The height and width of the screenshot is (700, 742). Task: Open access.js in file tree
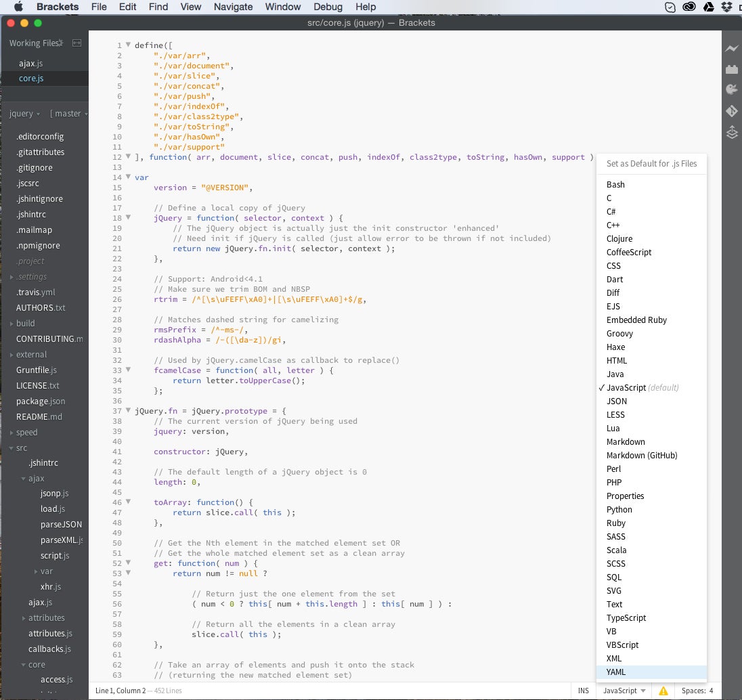pos(56,680)
